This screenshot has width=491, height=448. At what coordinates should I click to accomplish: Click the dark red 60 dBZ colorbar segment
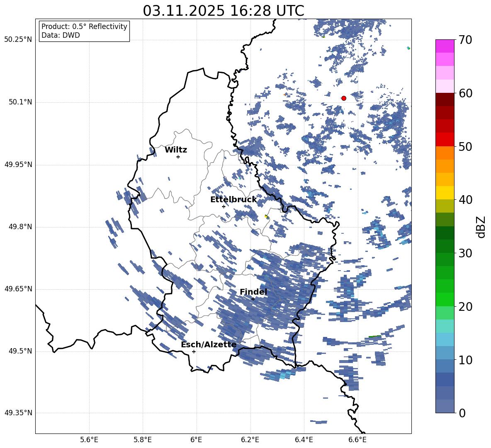tap(445, 99)
